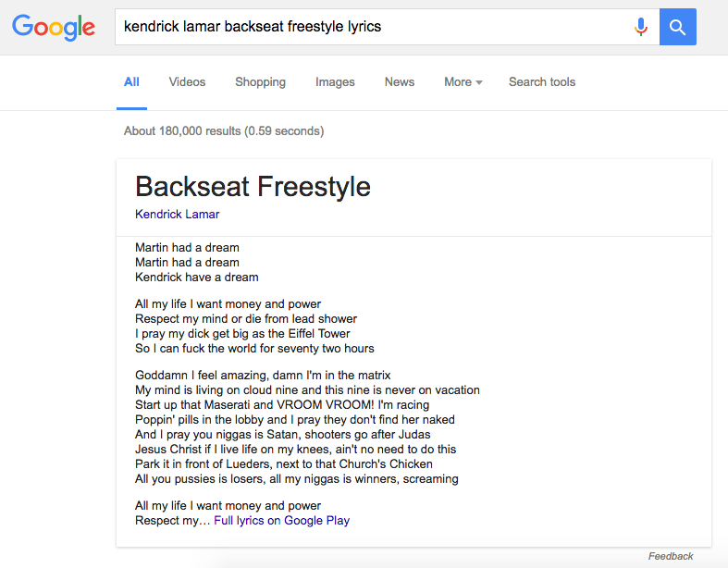Follow the Full lyrics on Google Play link
728x568 pixels.
281,521
